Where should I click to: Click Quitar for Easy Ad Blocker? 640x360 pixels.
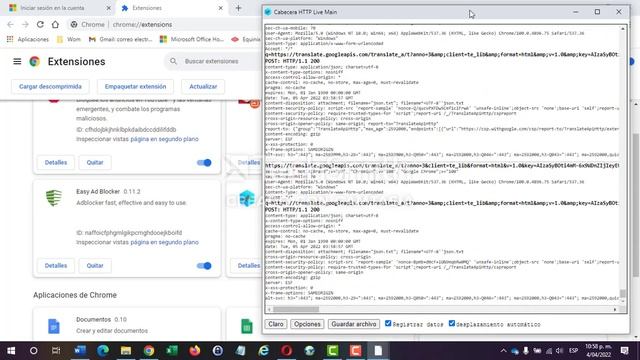tap(95, 266)
